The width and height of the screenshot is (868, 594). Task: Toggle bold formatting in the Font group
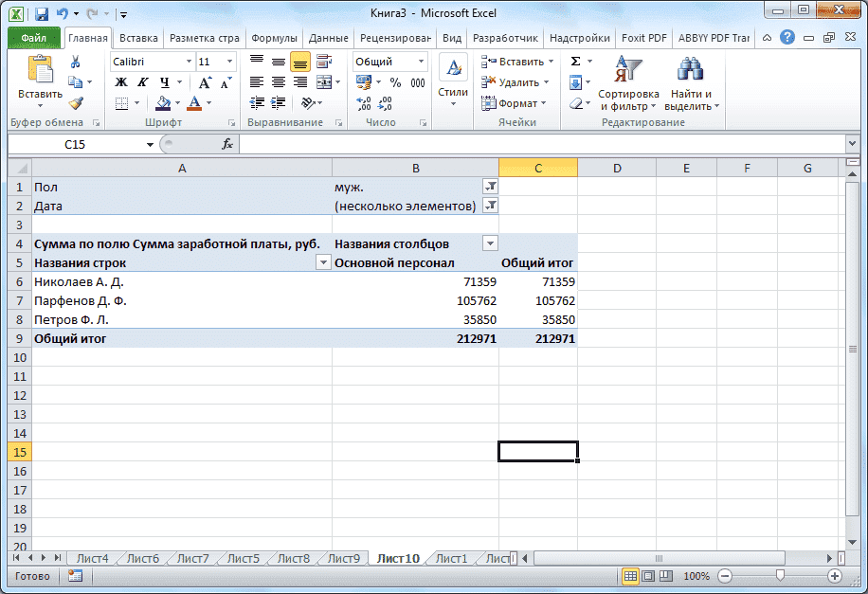click(119, 81)
